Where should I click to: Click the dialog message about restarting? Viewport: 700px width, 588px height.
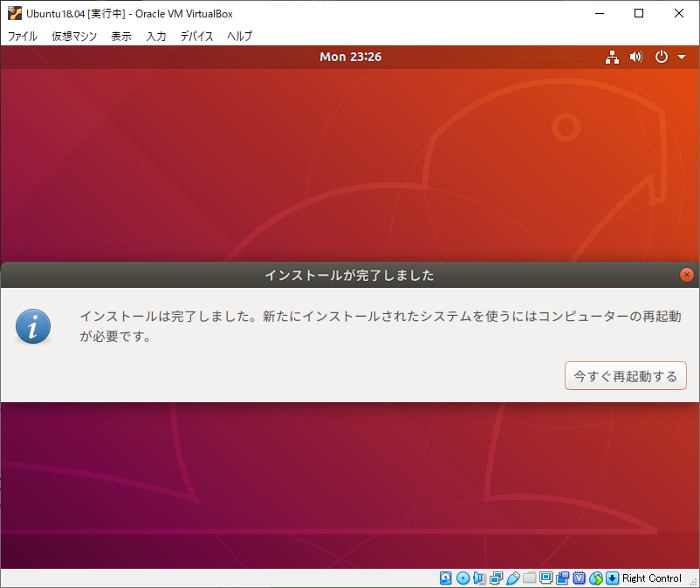click(x=381, y=326)
